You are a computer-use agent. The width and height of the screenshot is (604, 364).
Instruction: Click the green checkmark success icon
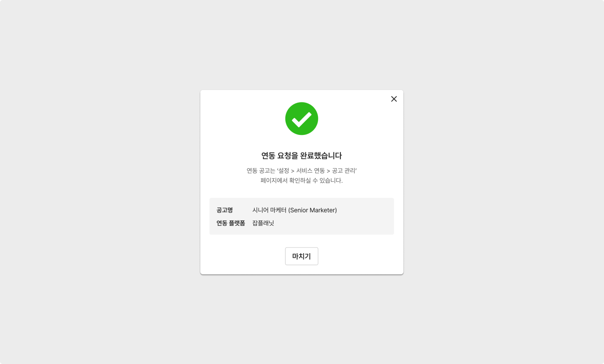pos(301,118)
